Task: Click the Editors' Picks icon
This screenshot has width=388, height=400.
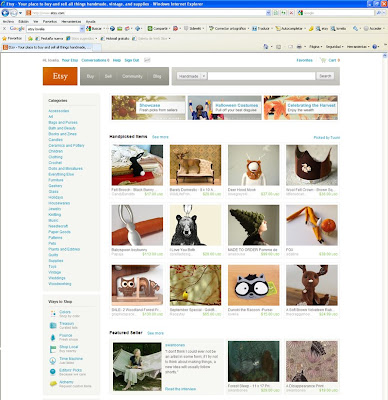Action: (53, 372)
